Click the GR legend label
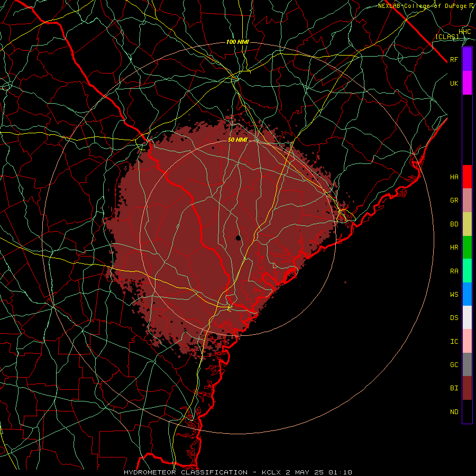The height and width of the screenshot is (476, 476). (454, 200)
